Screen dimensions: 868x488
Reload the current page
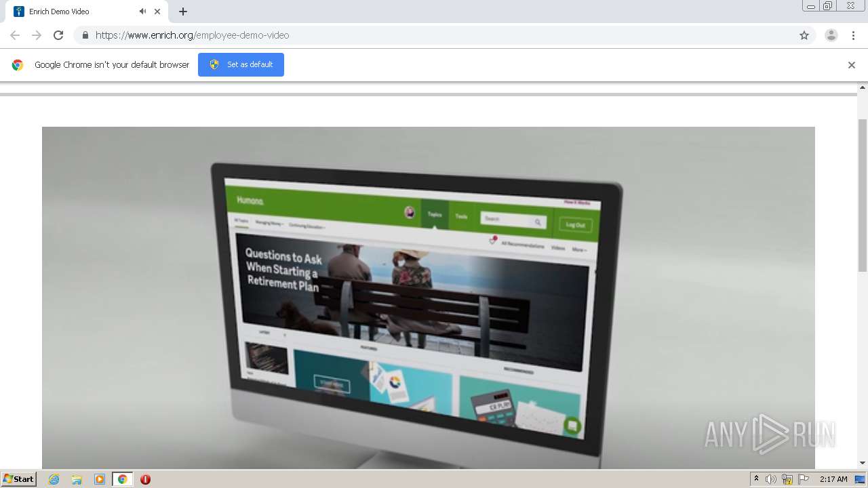(x=58, y=35)
